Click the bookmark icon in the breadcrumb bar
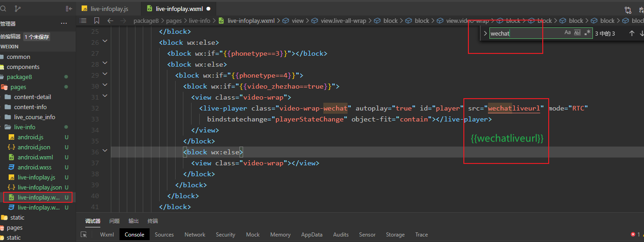The height and width of the screenshot is (242, 644). pyautogui.click(x=97, y=21)
